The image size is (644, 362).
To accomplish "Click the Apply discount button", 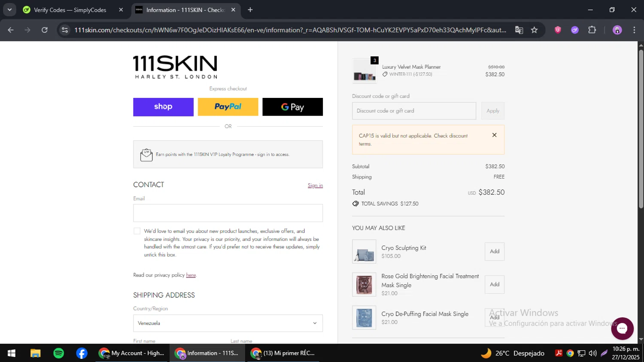I will [493, 111].
